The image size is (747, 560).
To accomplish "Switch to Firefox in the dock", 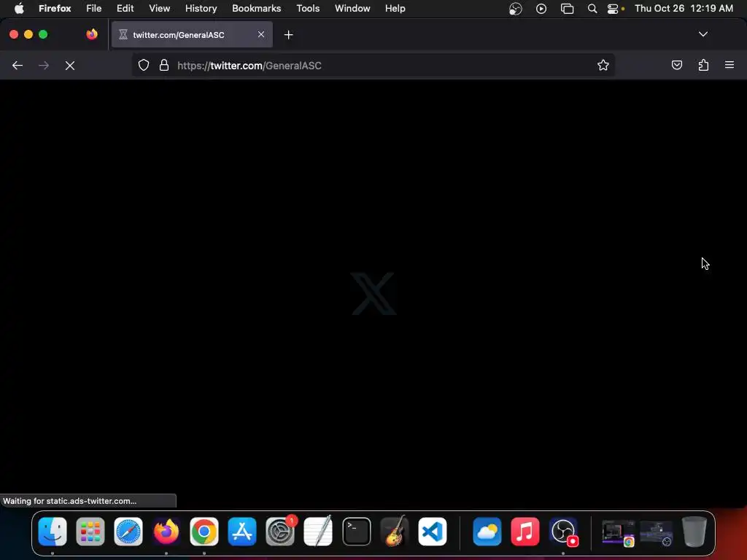I will [166, 532].
